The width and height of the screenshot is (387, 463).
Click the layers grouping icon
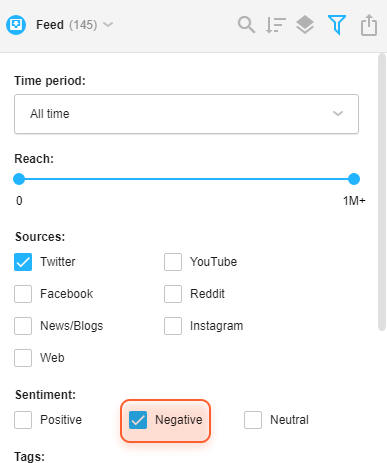coord(305,25)
